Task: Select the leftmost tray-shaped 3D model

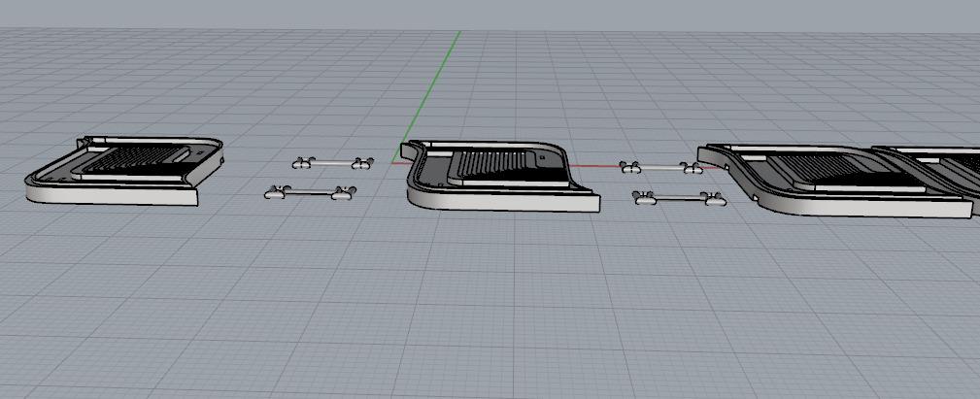Action: [123, 171]
